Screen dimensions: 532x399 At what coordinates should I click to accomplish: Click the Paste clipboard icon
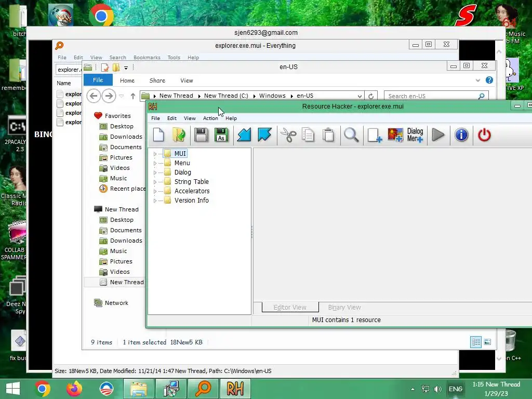point(328,135)
